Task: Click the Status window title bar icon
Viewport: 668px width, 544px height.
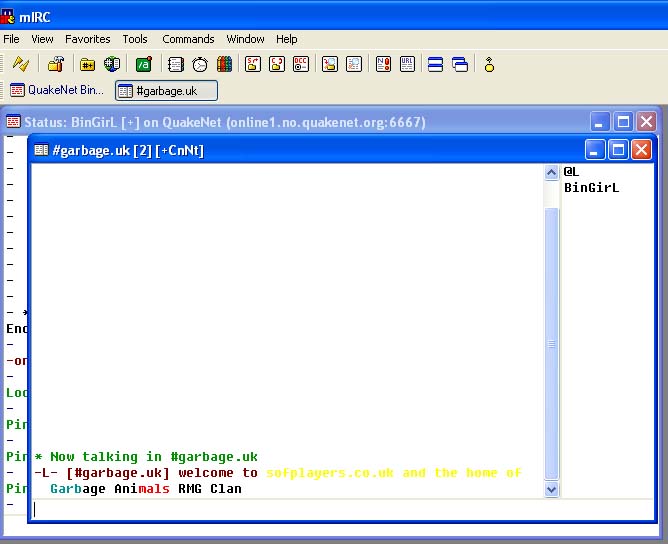Action: click(x=13, y=122)
